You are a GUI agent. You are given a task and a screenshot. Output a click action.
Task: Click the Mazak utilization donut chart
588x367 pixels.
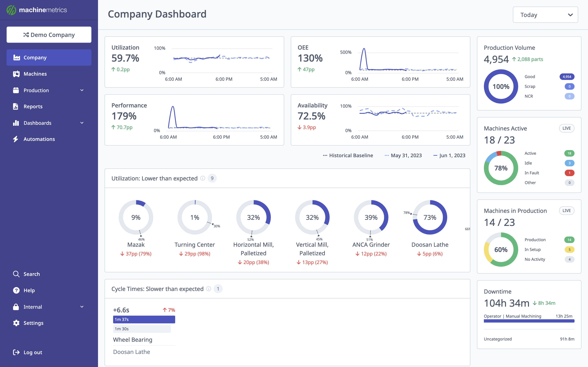point(136,217)
